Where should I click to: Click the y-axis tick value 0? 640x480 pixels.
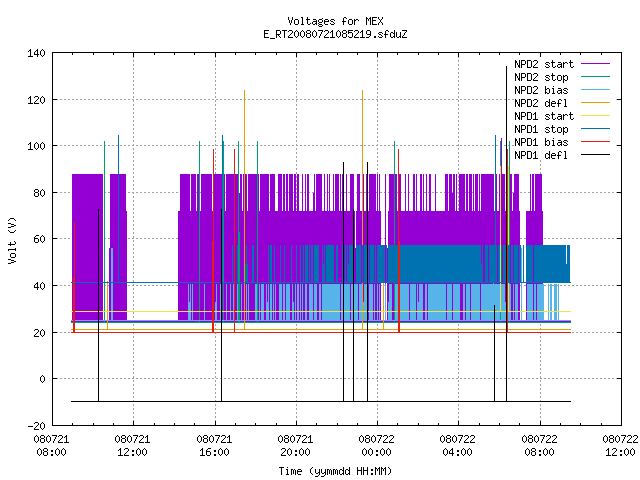point(42,380)
